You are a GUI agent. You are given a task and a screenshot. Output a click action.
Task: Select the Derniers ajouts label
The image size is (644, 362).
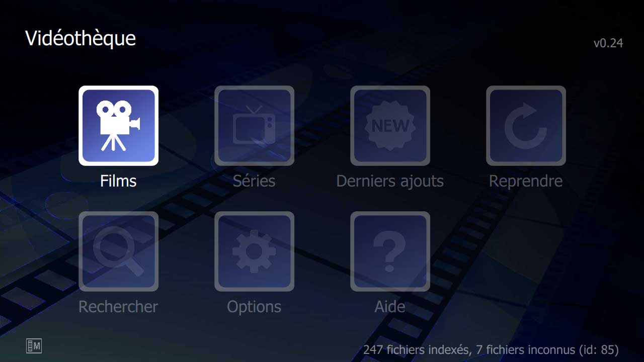coord(390,181)
